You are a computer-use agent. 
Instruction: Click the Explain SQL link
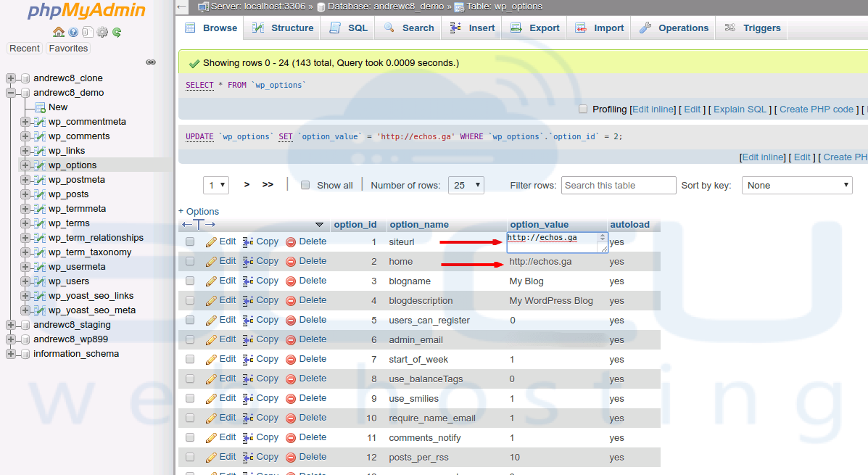click(740, 109)
